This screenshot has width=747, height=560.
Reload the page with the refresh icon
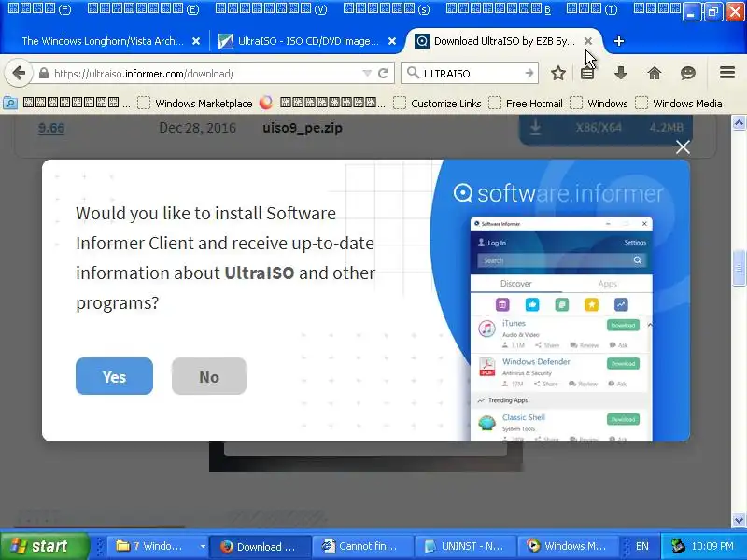point(384,74)
